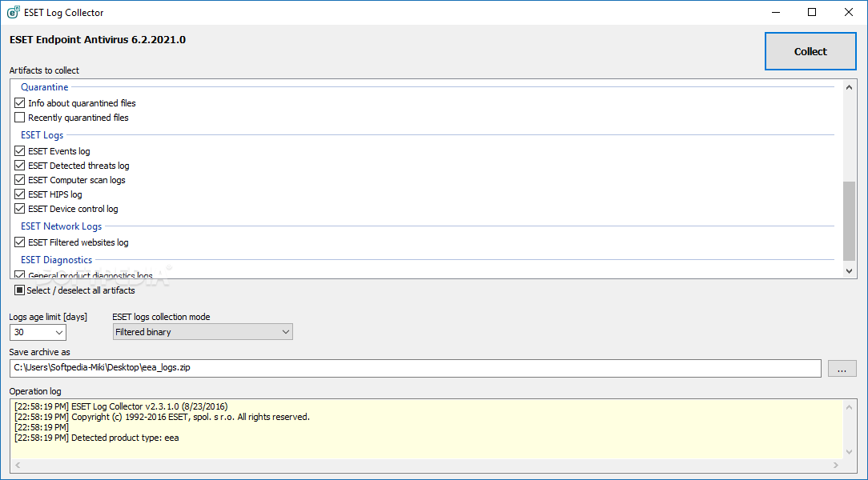
Task: Click the Save archive as path field
Action: pyautogui.click(x=415, y=368)
